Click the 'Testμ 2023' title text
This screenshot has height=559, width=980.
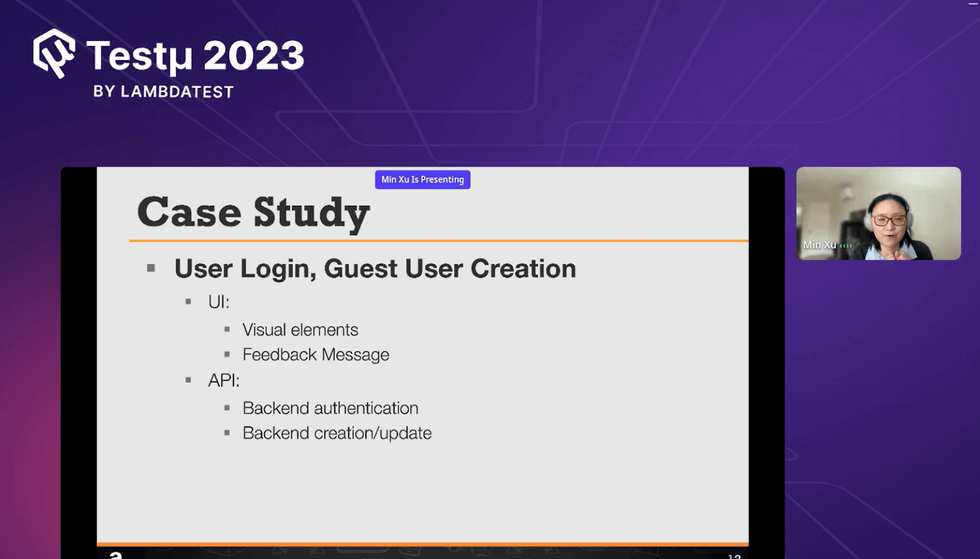pyautogui.click(x=195, y=56)
